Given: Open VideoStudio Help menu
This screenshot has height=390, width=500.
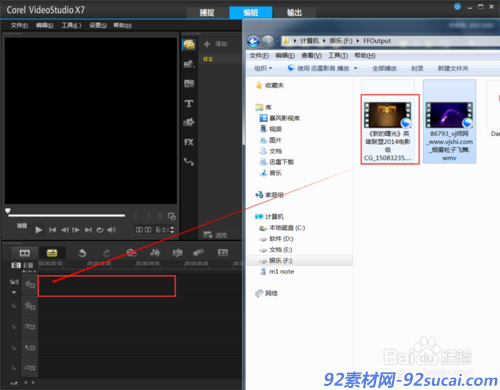Looking at the screenshot, I should coord(122,25).
